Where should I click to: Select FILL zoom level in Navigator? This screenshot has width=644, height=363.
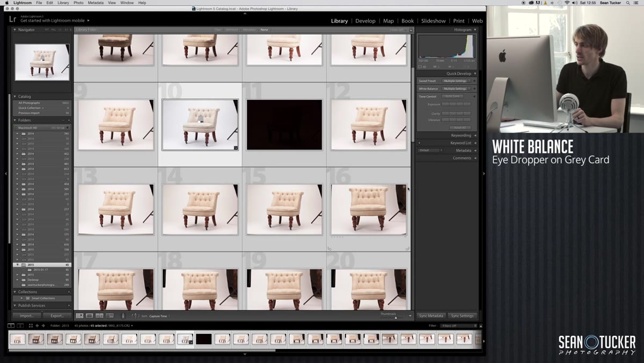coord(53,30)
